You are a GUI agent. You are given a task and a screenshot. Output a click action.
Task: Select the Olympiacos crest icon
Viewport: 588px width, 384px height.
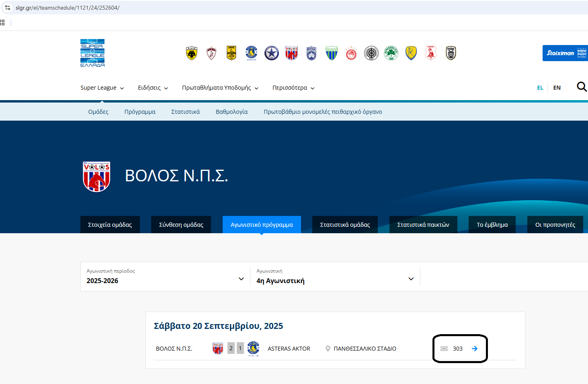(351, 53)
